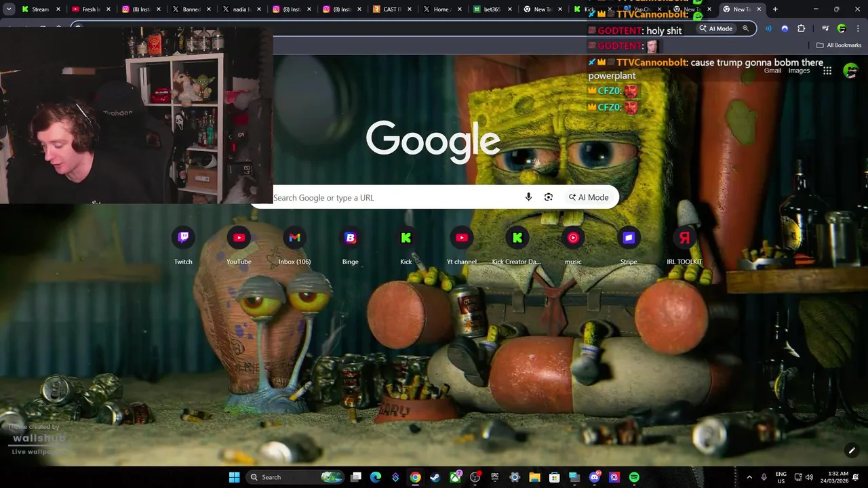Image resolution: width=868 pixels, height=488 pixels.
Task: Open Task View from the taskbar
Action: click(356, 477)
